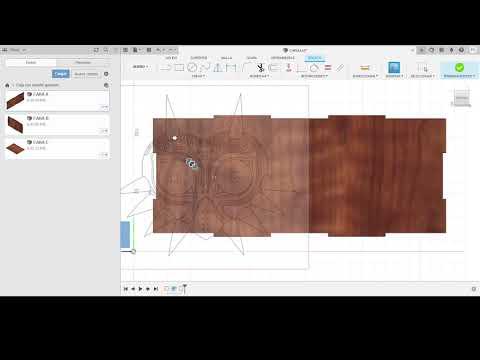Finish sketch with the green checkmark
480x360 pixels.
459,67
